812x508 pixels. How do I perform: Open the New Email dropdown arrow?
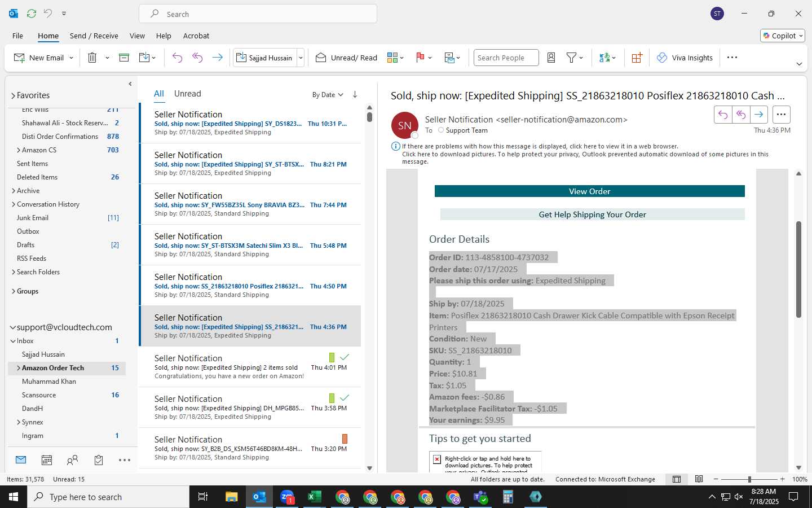(x=71, y=58)
